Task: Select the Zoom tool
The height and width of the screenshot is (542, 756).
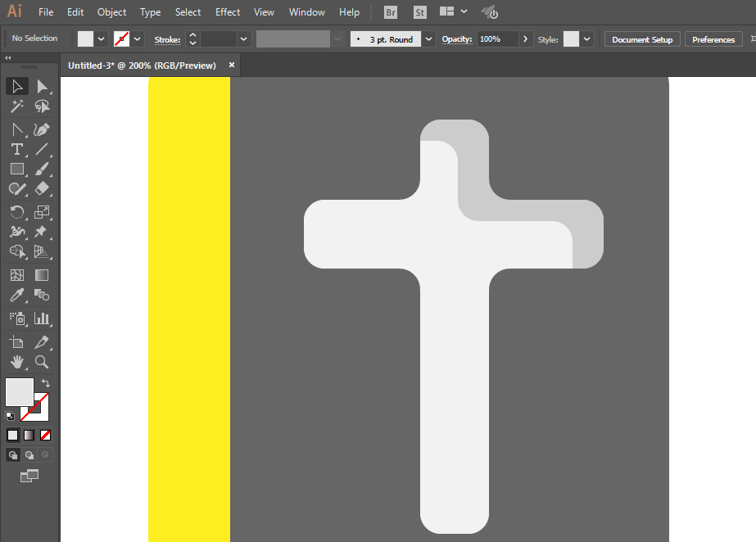Action: [x=42, y=362]
